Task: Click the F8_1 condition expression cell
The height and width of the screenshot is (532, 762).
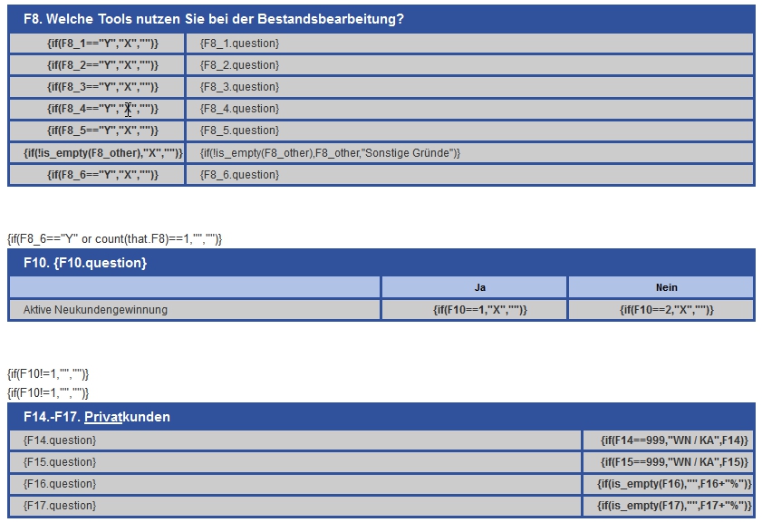Action: (102, 44)
